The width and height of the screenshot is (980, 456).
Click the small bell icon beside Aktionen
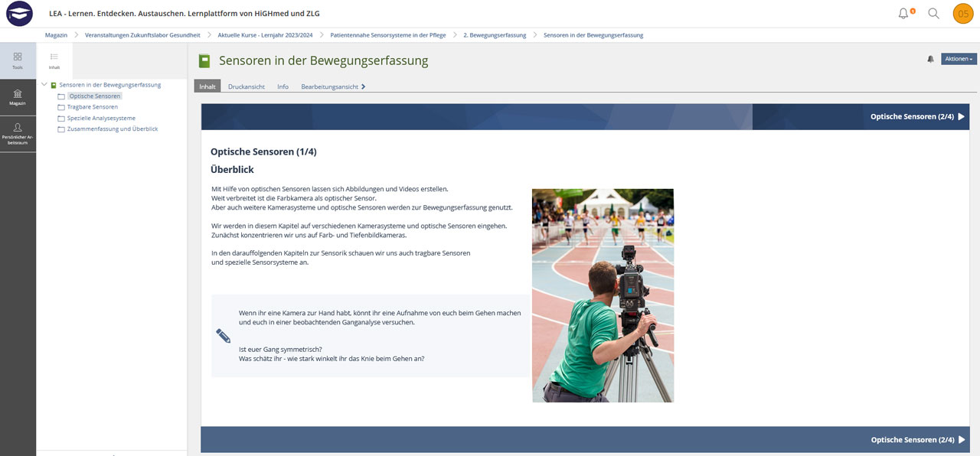coord(930,59)
